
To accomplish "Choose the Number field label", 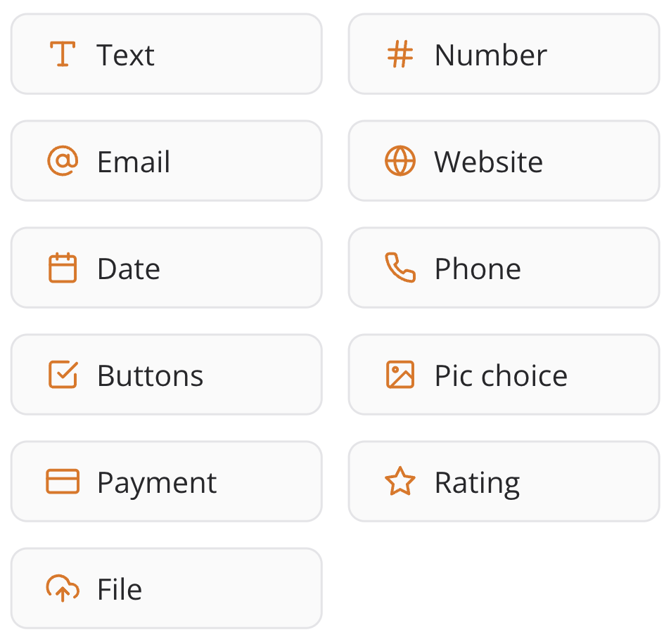I will (x=490, y=55).
